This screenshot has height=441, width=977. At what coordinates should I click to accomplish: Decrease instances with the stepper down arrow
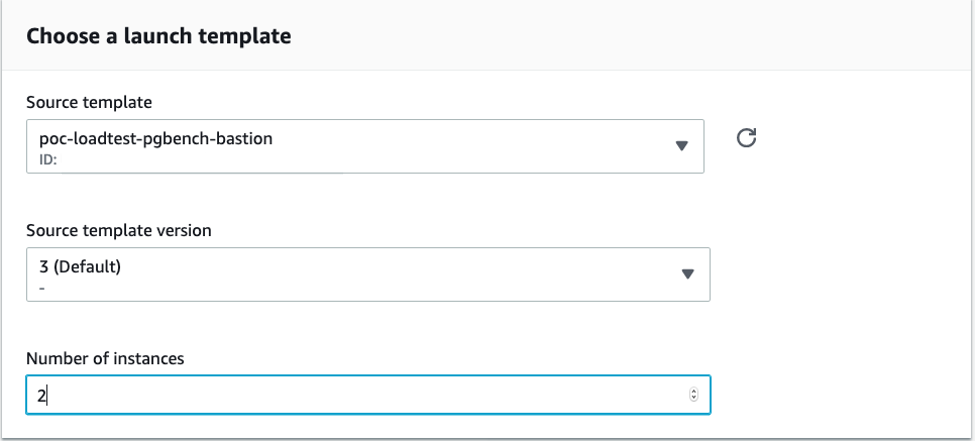[x=694, y=398]
